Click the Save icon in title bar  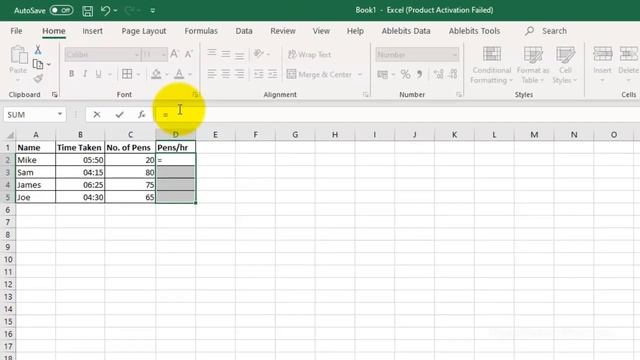(87, 11)
